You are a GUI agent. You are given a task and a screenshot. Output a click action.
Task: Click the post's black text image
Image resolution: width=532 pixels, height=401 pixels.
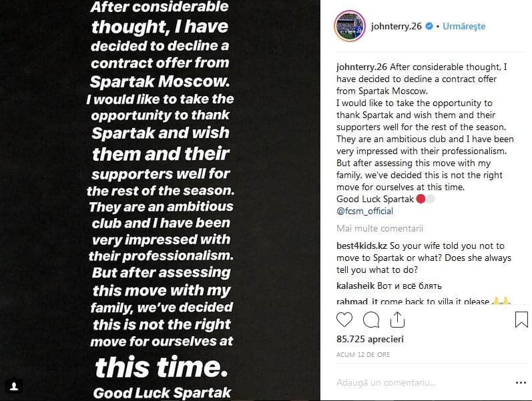coord(160,200)
